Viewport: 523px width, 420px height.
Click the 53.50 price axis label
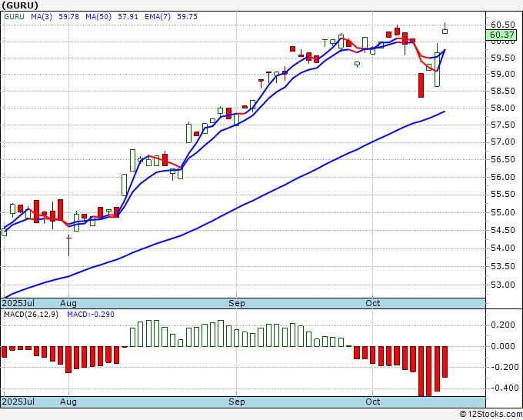(503, 266)
